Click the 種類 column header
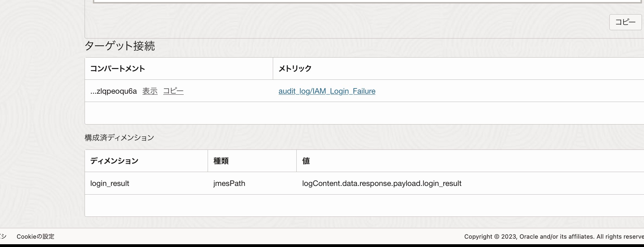The width and height of the screenshot is (644, 247). [221, 161]
